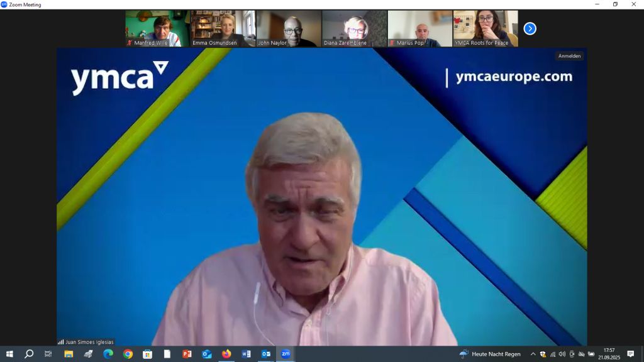Open PowerPoint from the taskbar
Screen dimensions: 644x362
pyautogui.click(x=187, y=354)
